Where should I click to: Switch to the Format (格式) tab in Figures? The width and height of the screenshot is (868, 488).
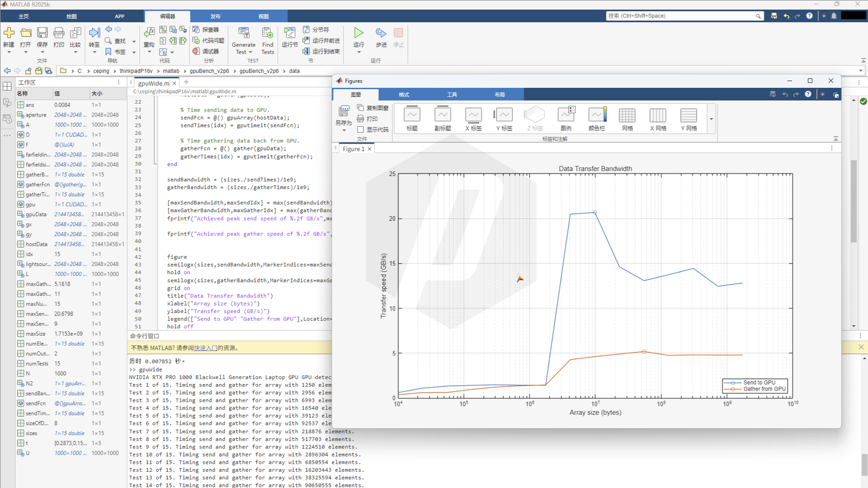coord(404,95)
